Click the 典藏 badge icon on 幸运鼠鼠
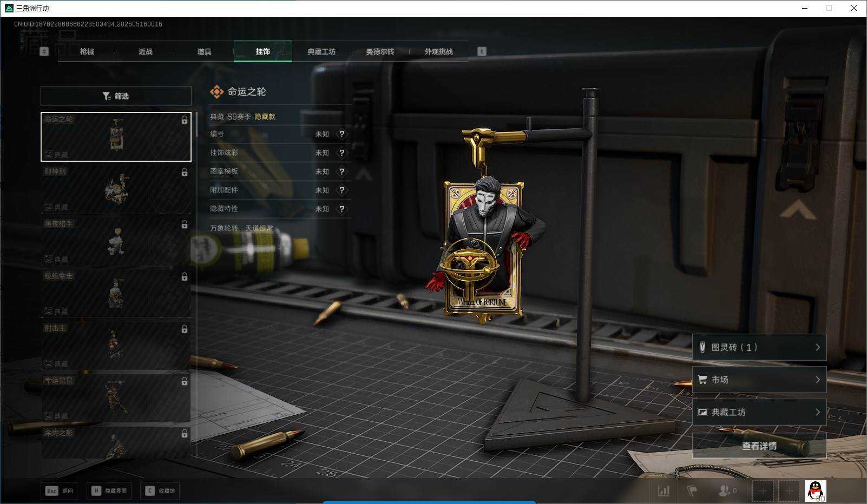The width and height of the screenshot is (867, 504). (48, 416)
